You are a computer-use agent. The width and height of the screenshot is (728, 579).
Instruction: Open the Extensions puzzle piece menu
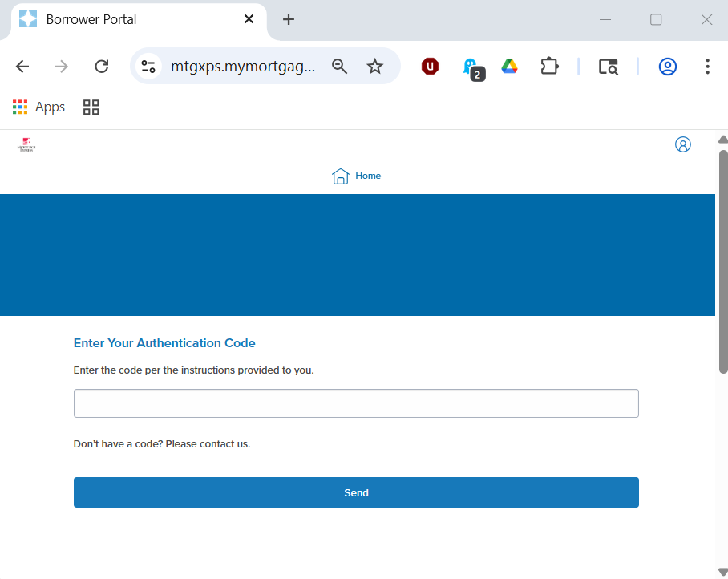point(549,67)
